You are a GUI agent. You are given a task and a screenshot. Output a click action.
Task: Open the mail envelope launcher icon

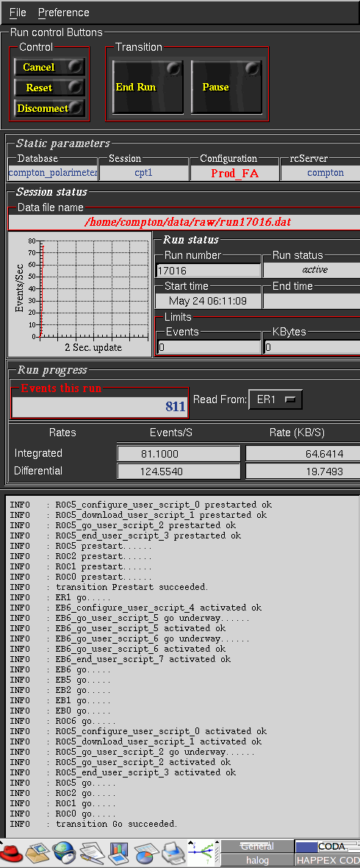(37, 853)
